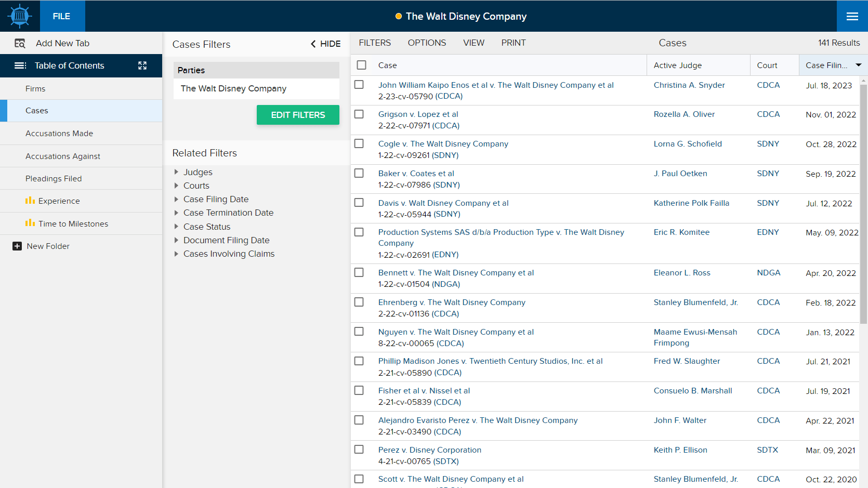Expand the Case Filing Date filter

click(177, 199)
